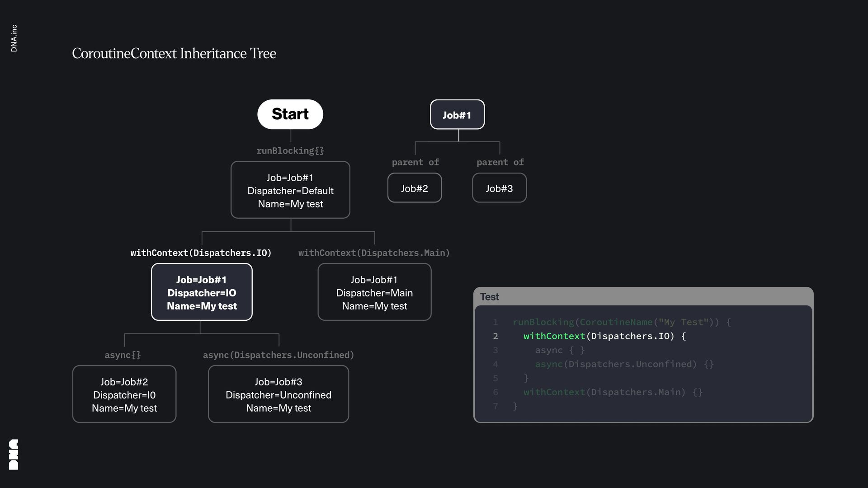
Task: Click the Job#3 child box
Action: click(x=499, y=188)
